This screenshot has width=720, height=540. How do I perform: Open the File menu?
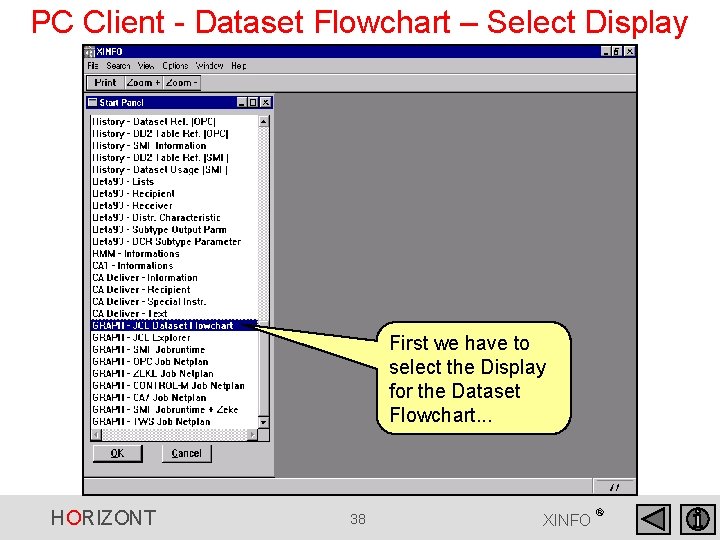93,66
